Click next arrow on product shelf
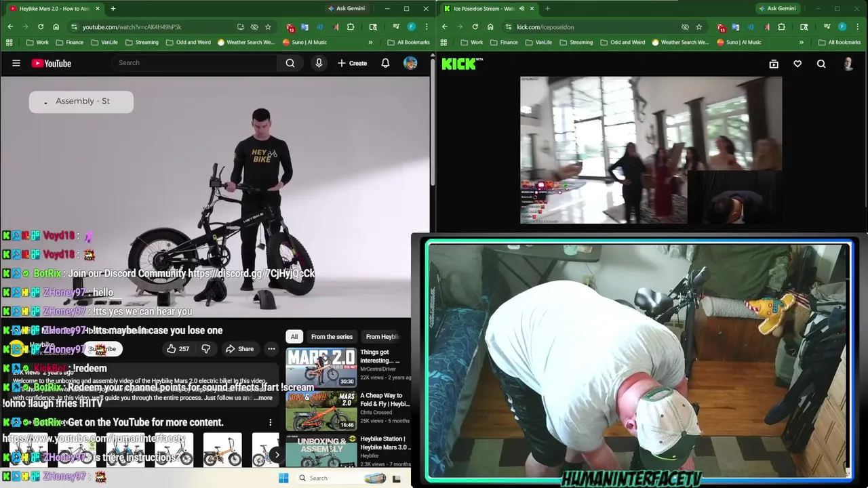This screenshot has height=488, width=868. point(276,454)
